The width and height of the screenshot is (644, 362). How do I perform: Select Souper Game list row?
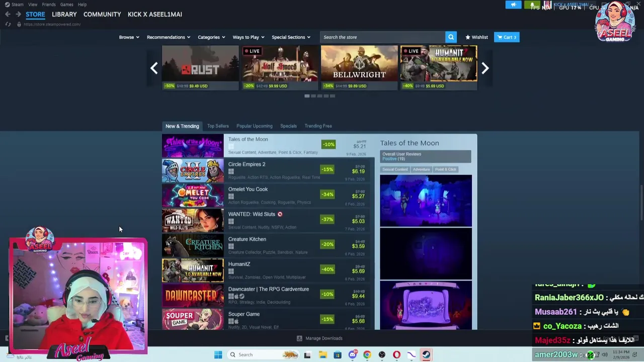(268, 319)
